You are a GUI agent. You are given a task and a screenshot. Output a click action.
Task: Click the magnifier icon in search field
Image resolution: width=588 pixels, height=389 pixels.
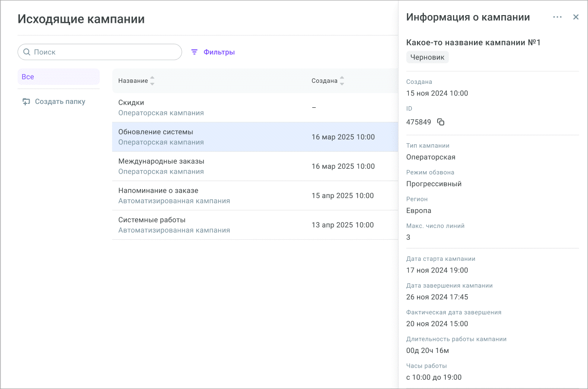27,52
